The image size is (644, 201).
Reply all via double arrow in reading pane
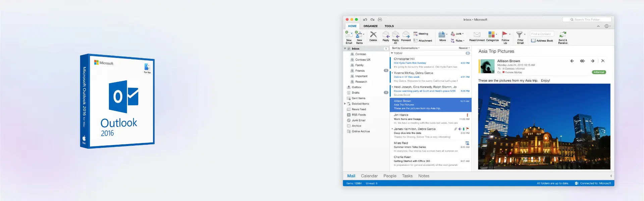582,61
